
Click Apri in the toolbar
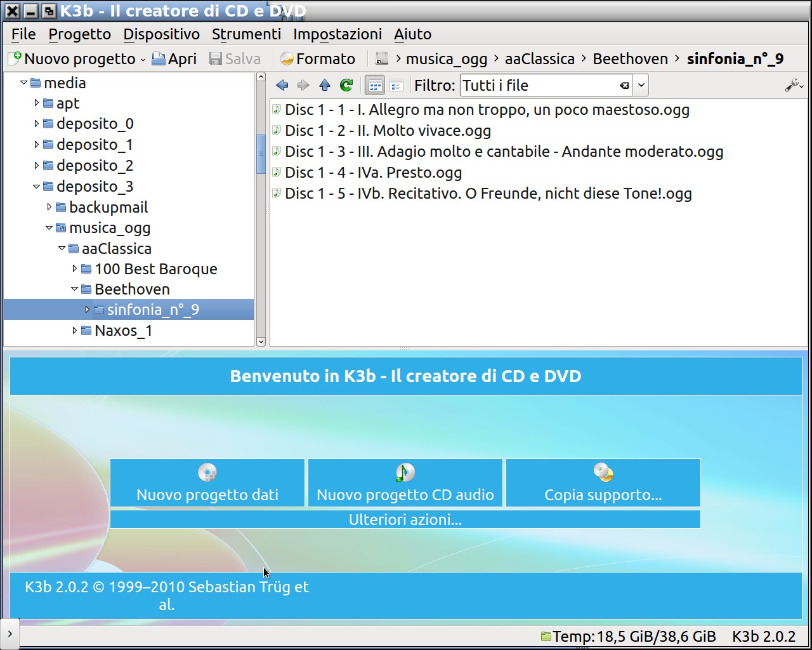tap(174, 58)
